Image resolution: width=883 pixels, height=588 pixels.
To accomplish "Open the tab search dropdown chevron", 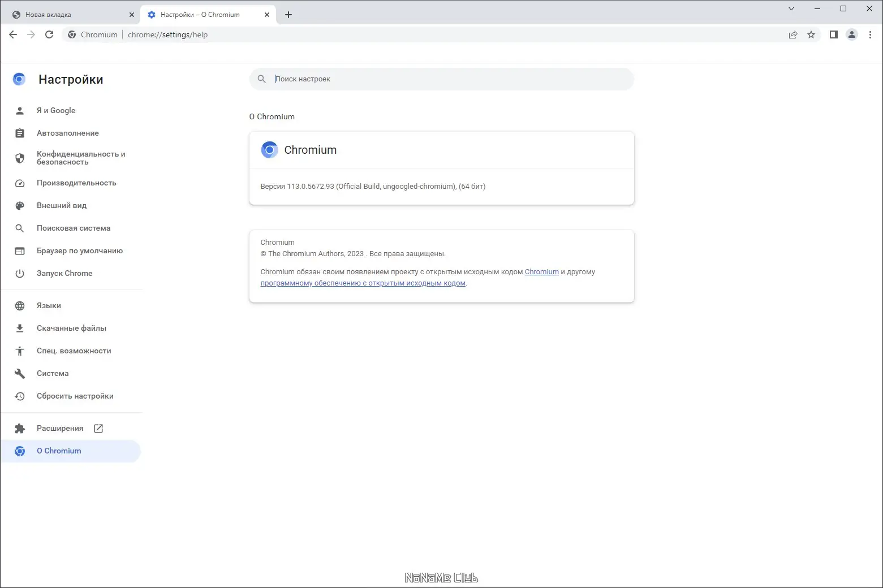I will tap(791, 8).
